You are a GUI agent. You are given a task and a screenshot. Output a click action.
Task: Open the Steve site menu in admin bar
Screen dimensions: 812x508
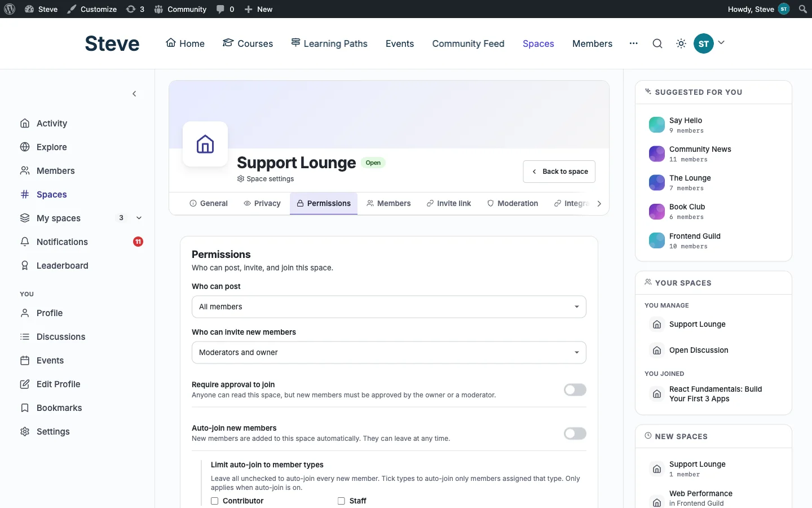41,9
